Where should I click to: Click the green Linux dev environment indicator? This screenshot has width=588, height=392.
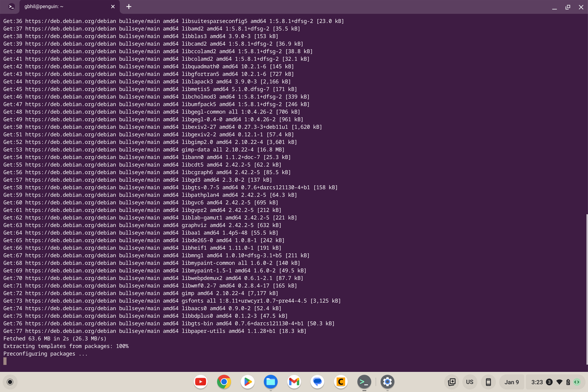[576, 382]
